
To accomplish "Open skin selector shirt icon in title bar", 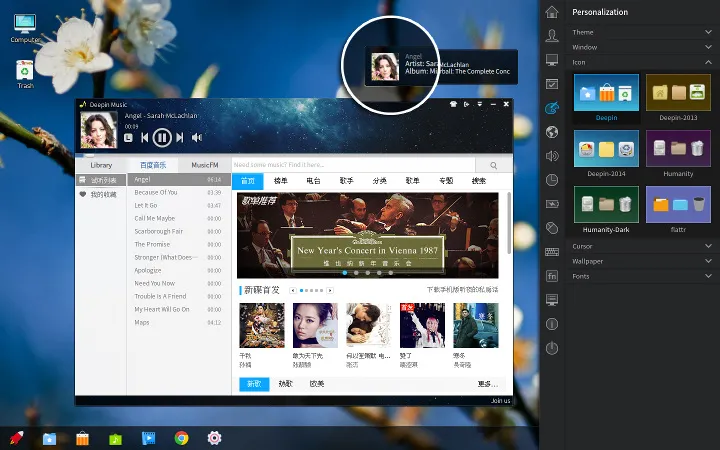I will pyautogui.click(x=453, y=104).
